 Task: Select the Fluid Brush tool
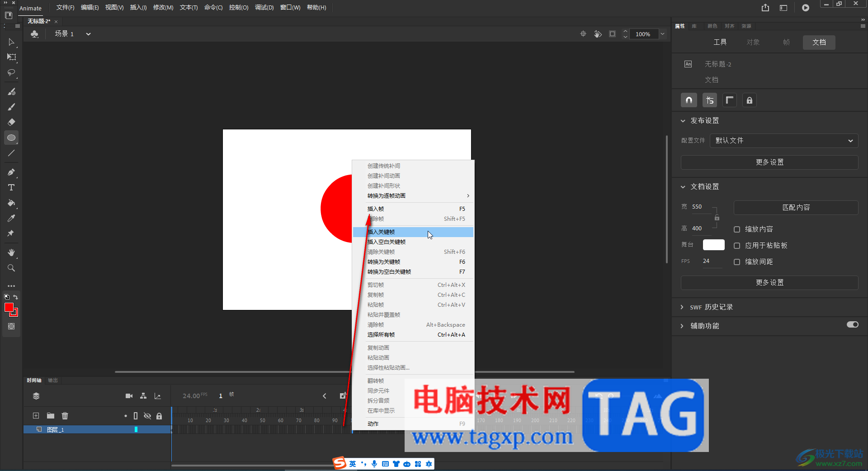[x=11, y=91]
